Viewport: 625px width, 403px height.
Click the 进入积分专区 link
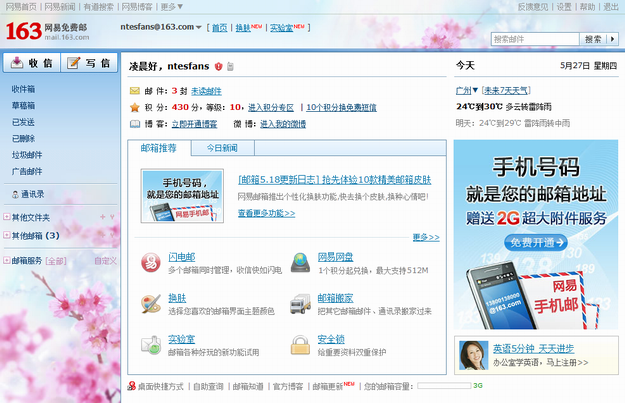(x=271, y=107)
